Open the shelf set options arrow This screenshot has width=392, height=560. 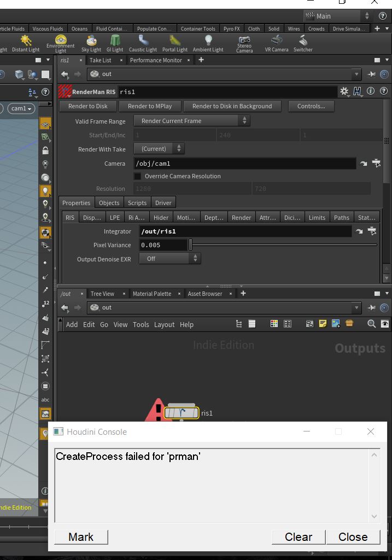click(387, 28)
